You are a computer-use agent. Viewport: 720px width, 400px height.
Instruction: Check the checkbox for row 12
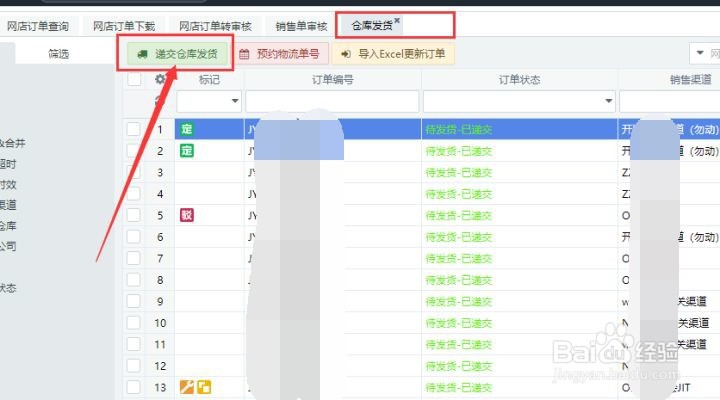[134, 366]
